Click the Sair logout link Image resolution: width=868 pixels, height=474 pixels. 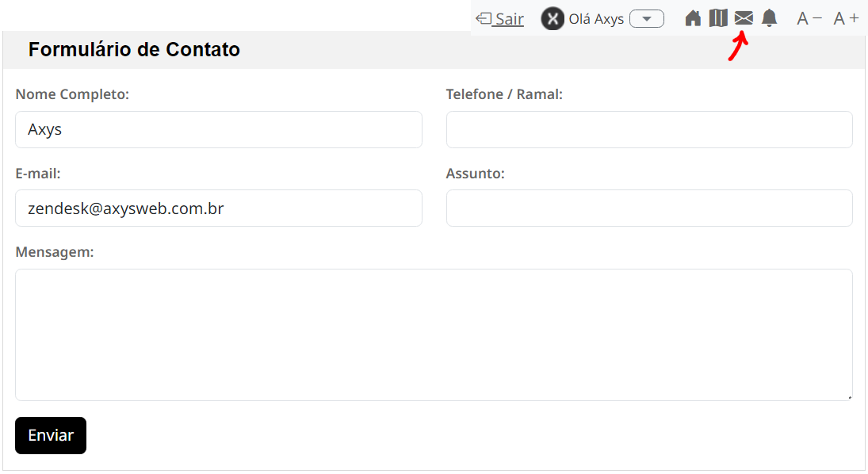pyautogui.click(x=509, y=19)
